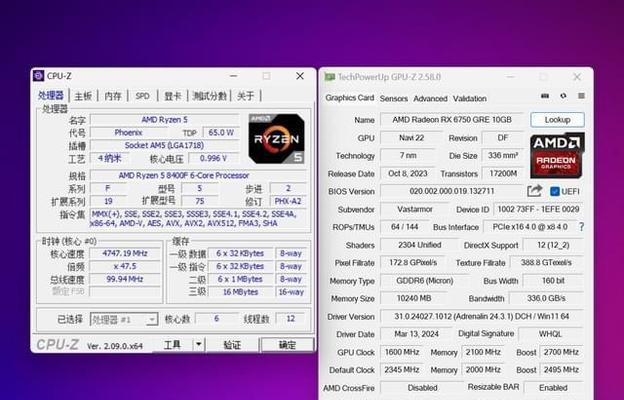The image size is (624, 400).
Task: Click the 'AMD Ryzen 5 8400F 6-Core Processor' specification text
Action: 184,176
